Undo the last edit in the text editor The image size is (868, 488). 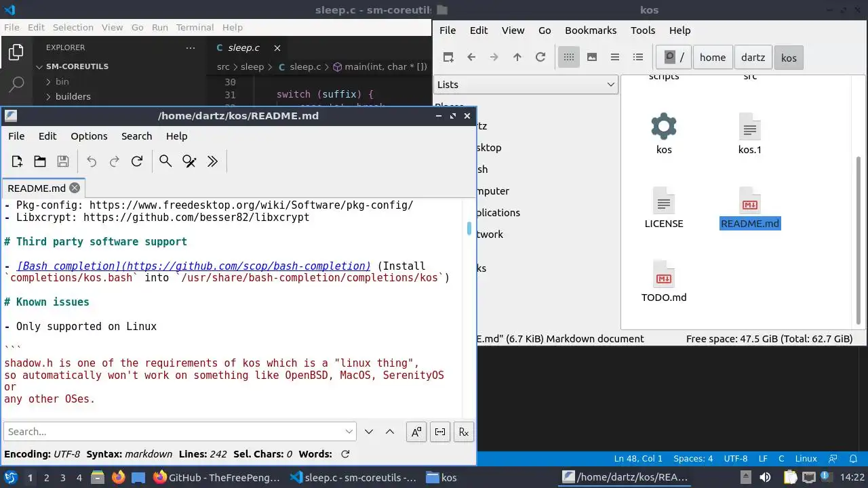(x=92, y=161)
